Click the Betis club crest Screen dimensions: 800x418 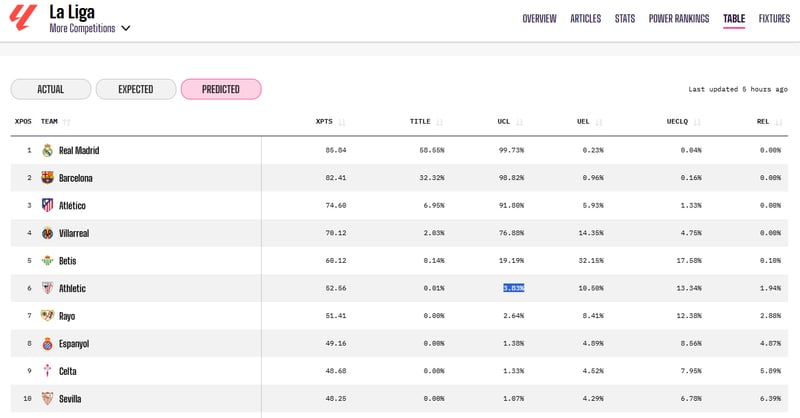47,261
